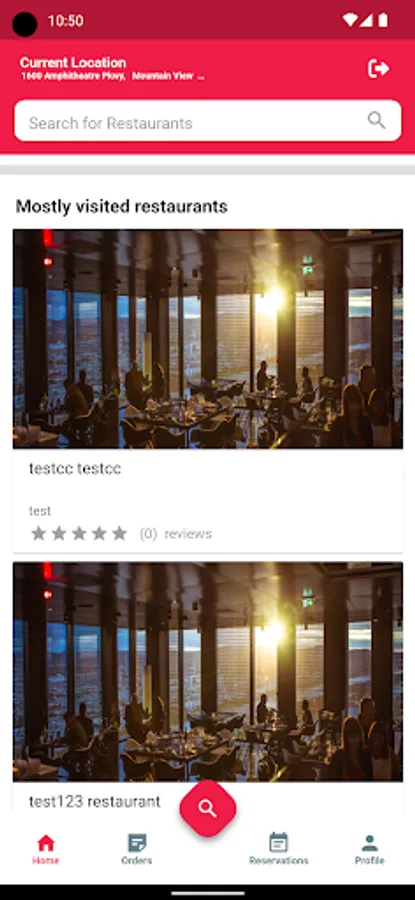Open the test123 restaurant photo
The height and width of the screenshot is (900, 415).
[208, 672]
